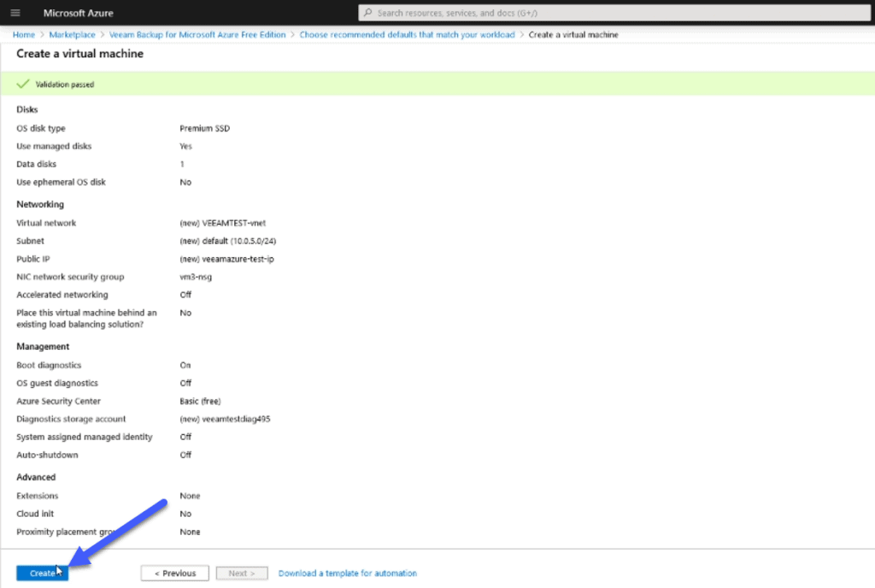Open Download a template for automation link
Viewport: 875px width, 588px height.
pos(348,573)
